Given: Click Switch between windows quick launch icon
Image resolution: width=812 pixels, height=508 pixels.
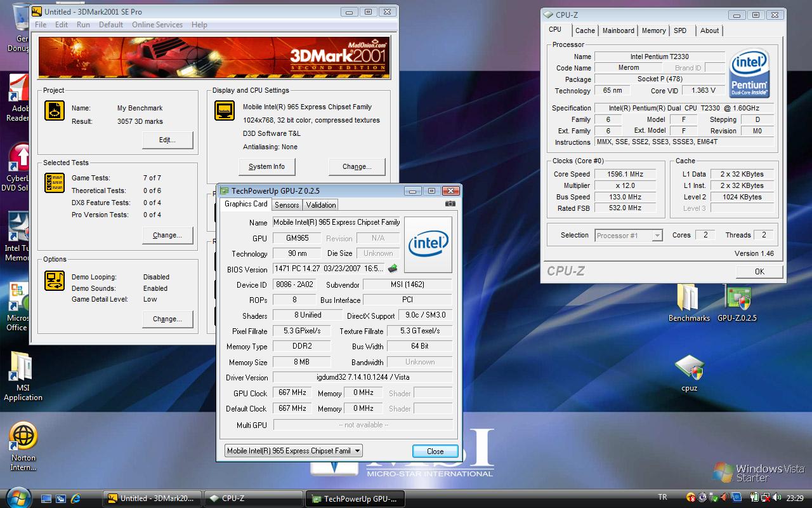Looking at the screenshot, I should tap(61, 498).
